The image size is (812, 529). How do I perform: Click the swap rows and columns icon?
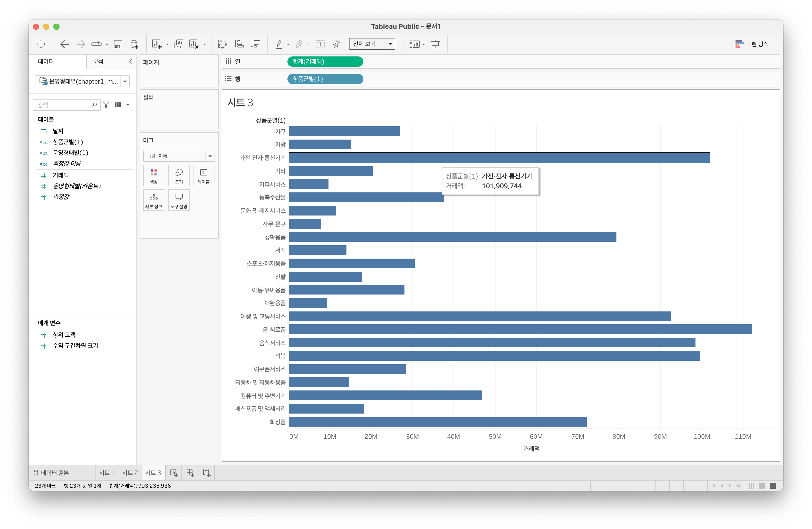[222, 44]
